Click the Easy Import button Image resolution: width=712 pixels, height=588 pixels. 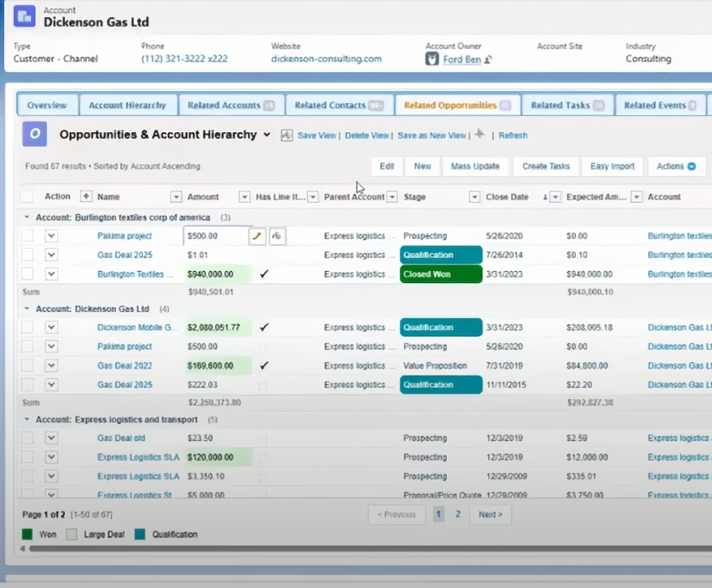click(x=612, y=166)
